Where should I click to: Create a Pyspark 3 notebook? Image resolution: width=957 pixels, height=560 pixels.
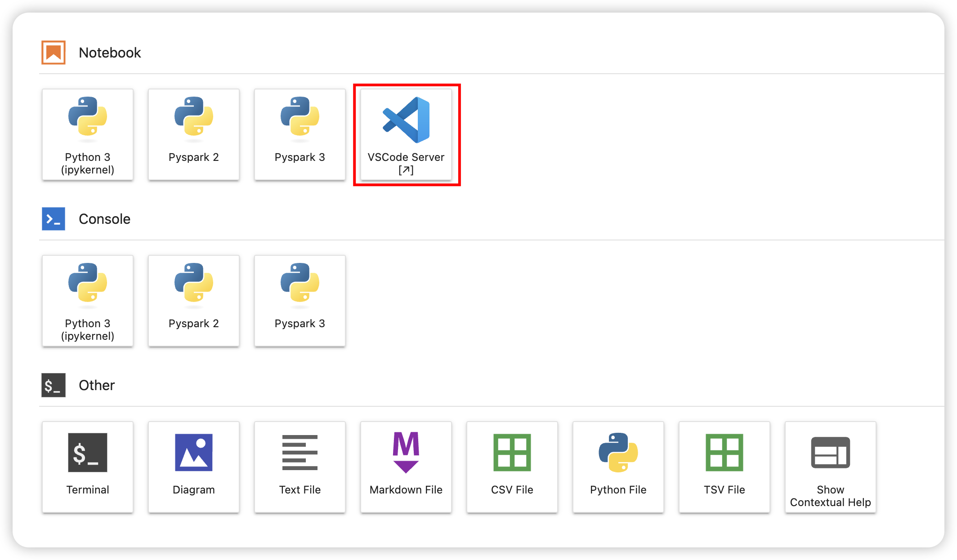point(300,134)
